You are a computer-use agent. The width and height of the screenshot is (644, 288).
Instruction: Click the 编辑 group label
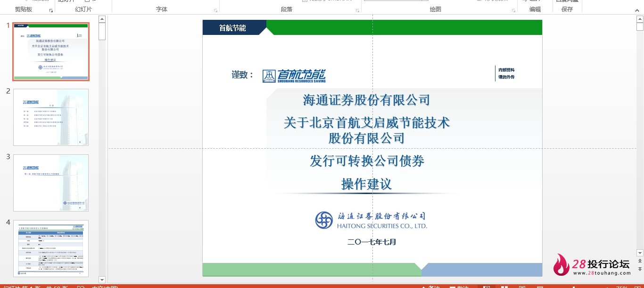[x=535, y=9]
